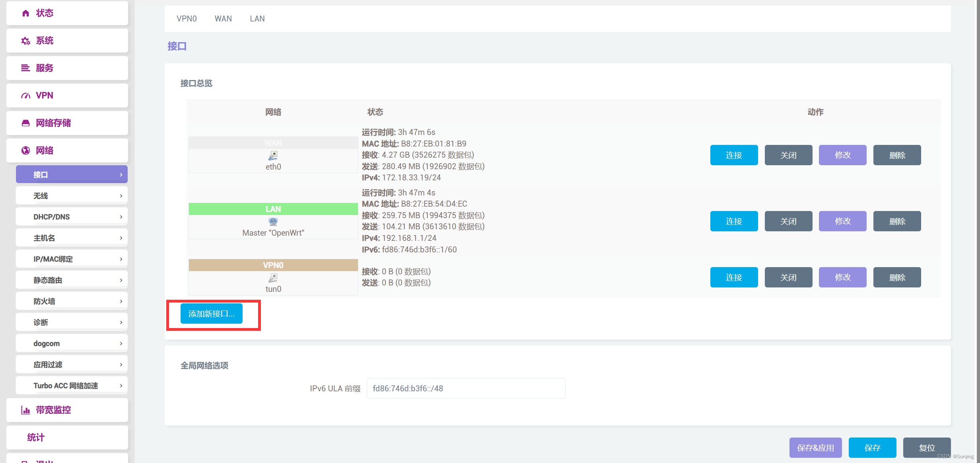Click the IPv6 ULA 前缀 input field

pyautogui.click(x=465, y=389)
